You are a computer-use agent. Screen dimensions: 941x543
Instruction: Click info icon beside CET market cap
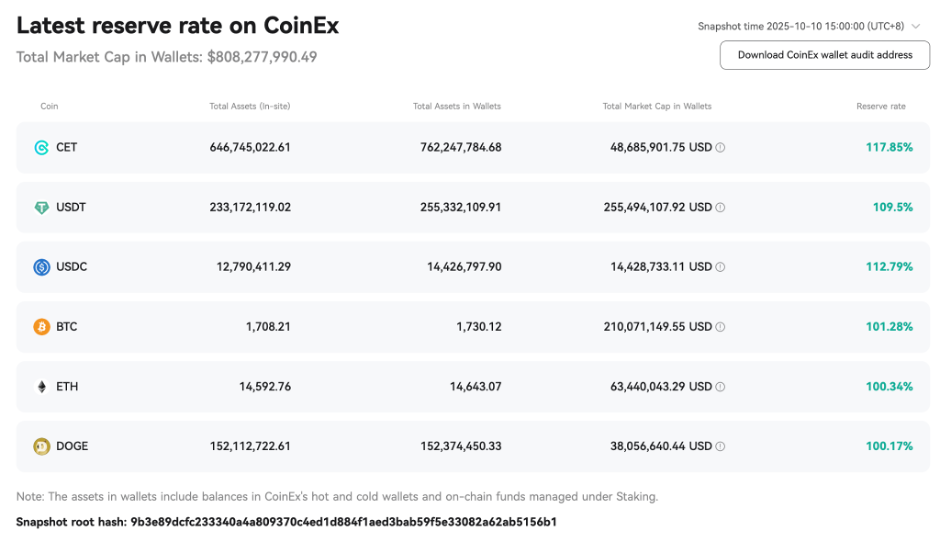[720, 148]
